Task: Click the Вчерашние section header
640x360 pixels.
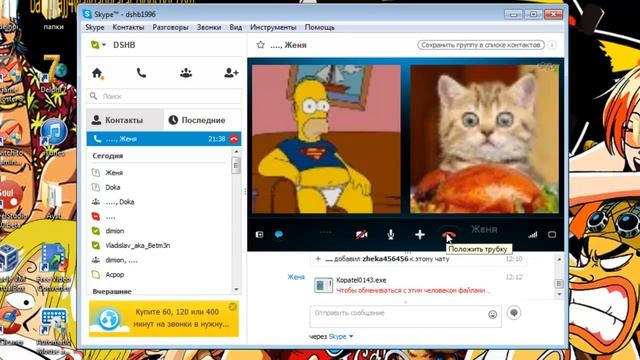Action: pos(112,291)
